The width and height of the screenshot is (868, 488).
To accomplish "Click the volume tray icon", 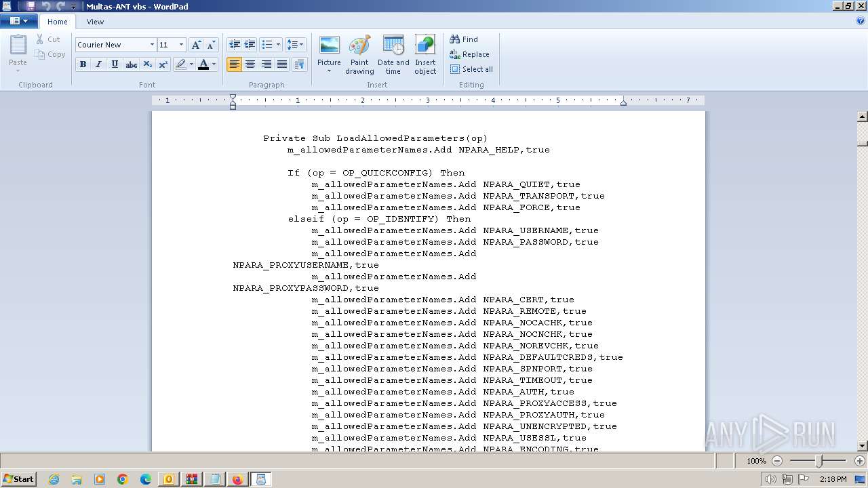I will coord(771,479).
